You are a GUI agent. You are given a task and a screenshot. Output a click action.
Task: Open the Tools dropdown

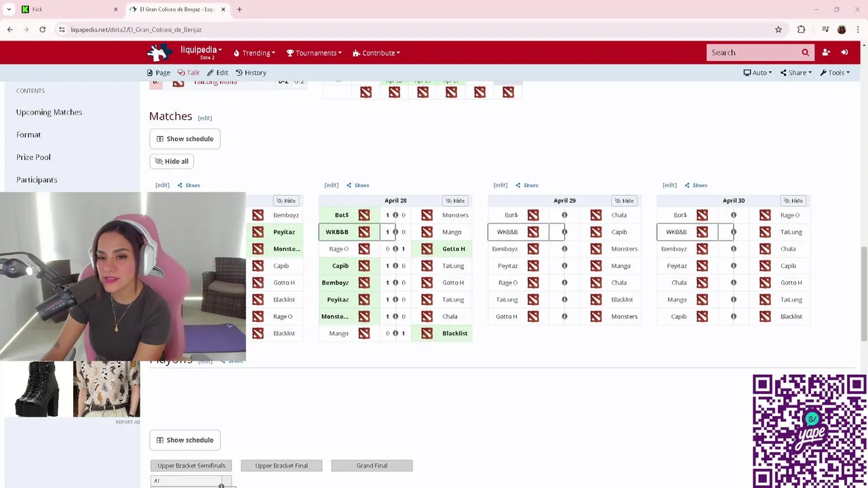834,73
